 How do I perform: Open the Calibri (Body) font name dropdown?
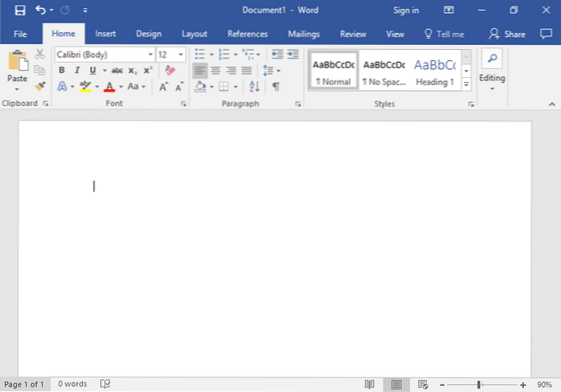coord(150,55)
